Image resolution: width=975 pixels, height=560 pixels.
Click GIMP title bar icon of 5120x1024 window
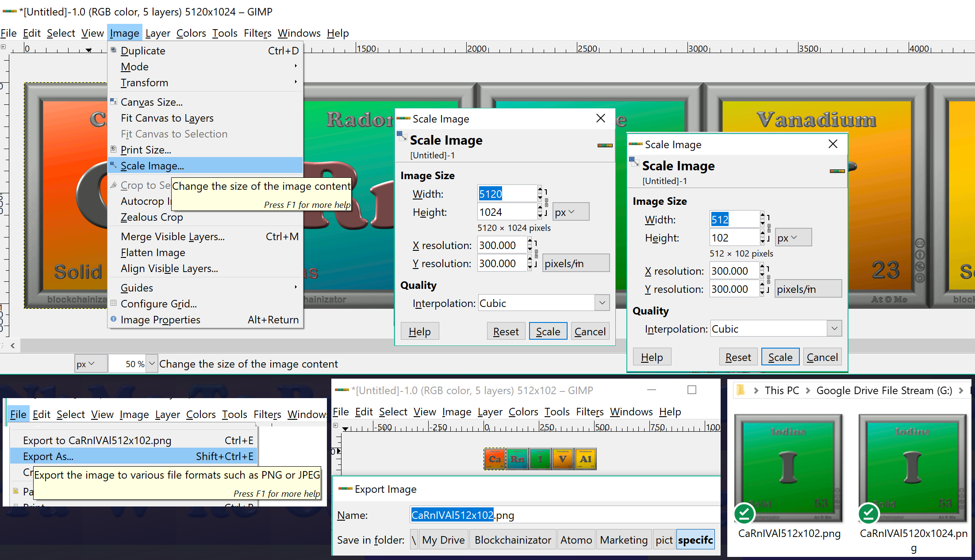[x=10, y=12]
